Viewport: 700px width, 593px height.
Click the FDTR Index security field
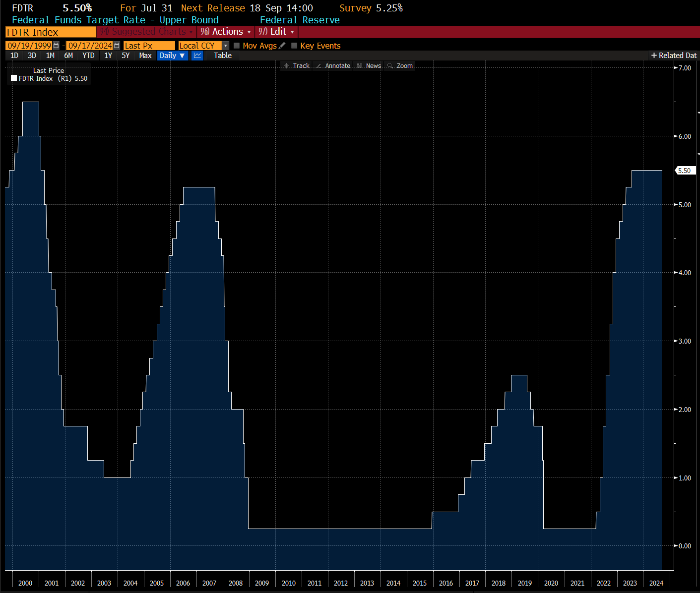point(51,32)
